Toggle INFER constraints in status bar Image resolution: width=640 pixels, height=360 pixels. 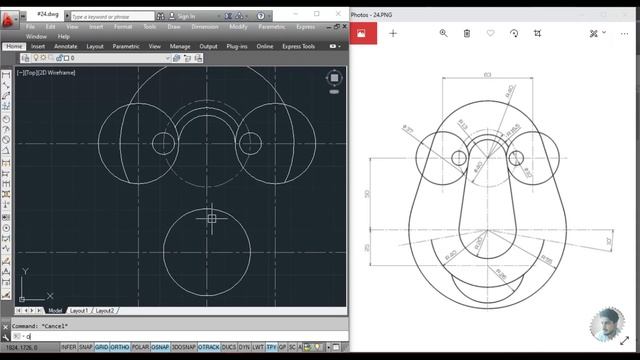69,347
